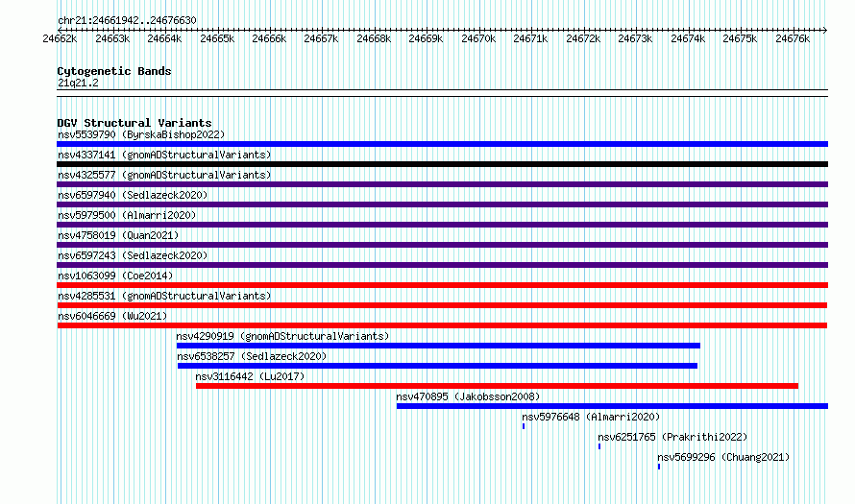Open nsv1063099 (Coe2014) label
Image resolution: width=855 pixels, height=504 pixels.
coord(115,276)
